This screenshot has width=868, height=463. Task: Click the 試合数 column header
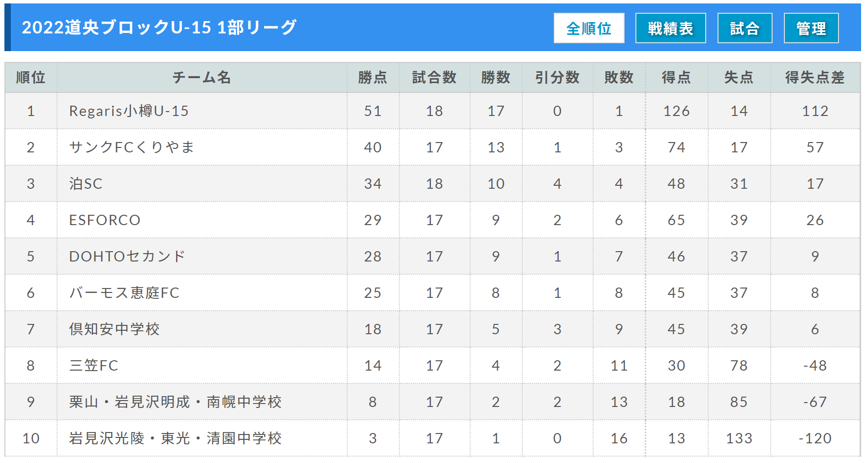point(434,77)
